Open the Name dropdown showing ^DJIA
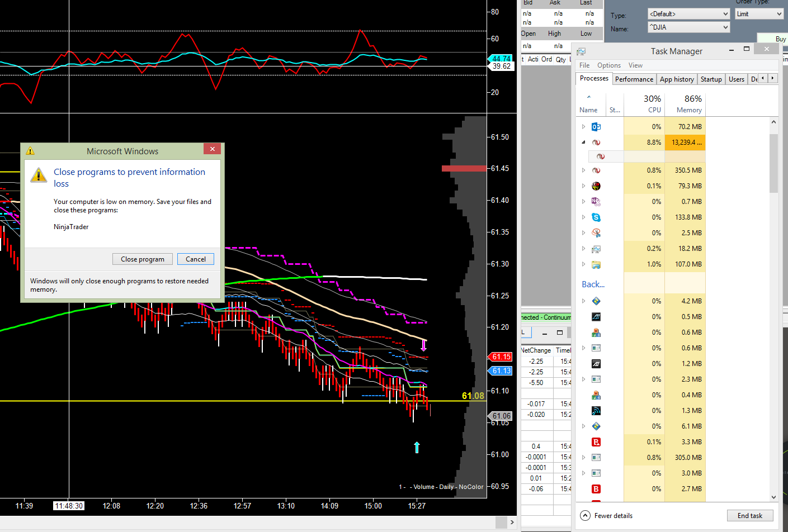This screenshot has width=788, height=532. click(689, 27)
